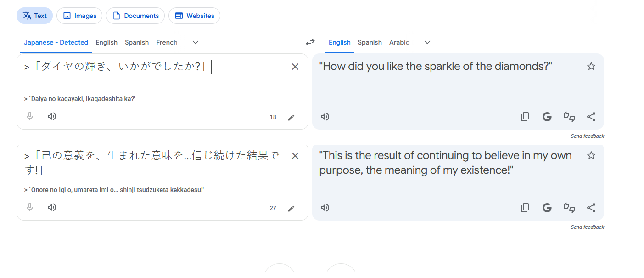Share the first translation result
The image size is (644, 278).
tap(591, 117)
